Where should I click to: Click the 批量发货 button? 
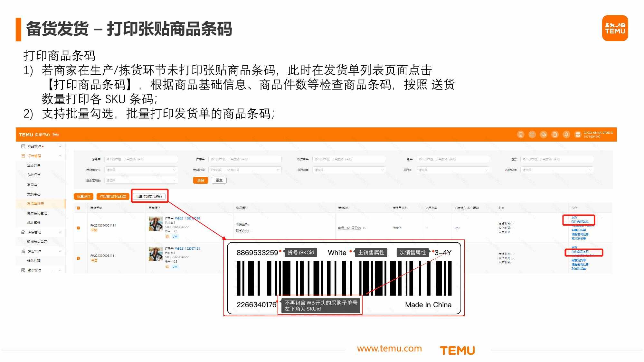point(84,196)
